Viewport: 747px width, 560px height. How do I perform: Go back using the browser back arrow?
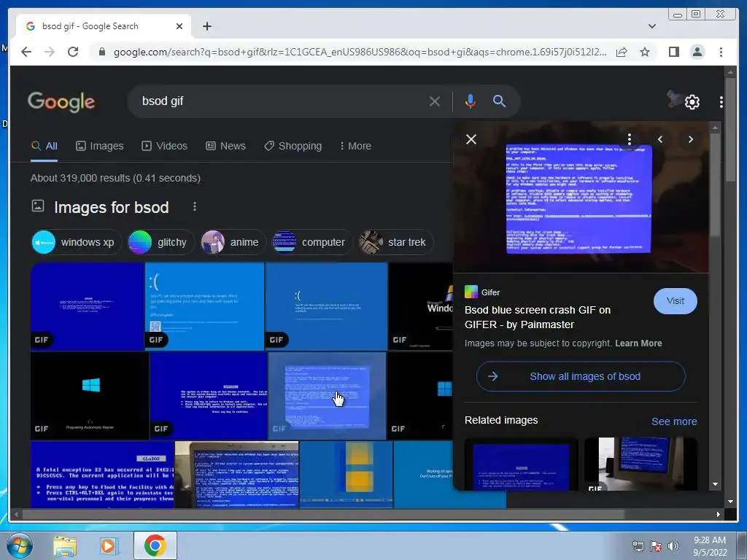point(26,52)
